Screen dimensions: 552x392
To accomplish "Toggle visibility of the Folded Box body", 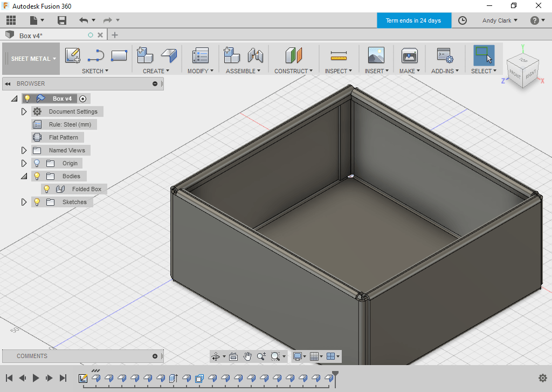I will pos(47,189).
